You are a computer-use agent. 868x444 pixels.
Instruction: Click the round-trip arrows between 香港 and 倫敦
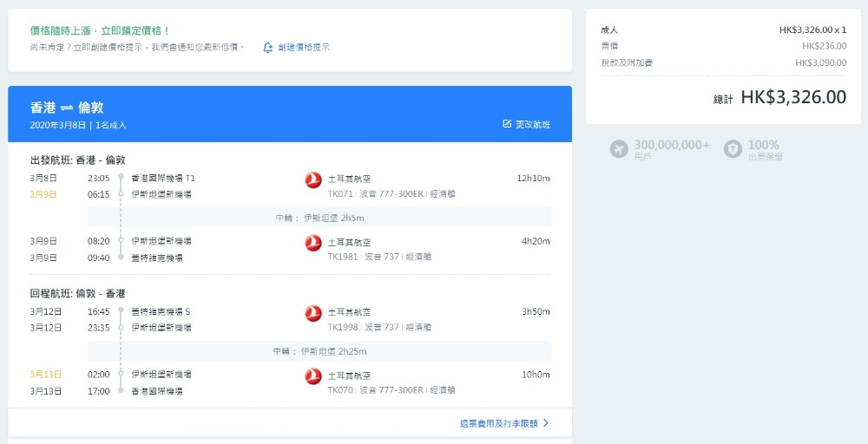pos(67,108)
